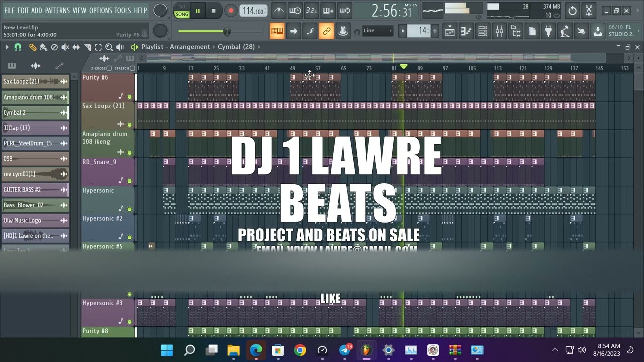Open the ADD menu

tap(37, 10)
